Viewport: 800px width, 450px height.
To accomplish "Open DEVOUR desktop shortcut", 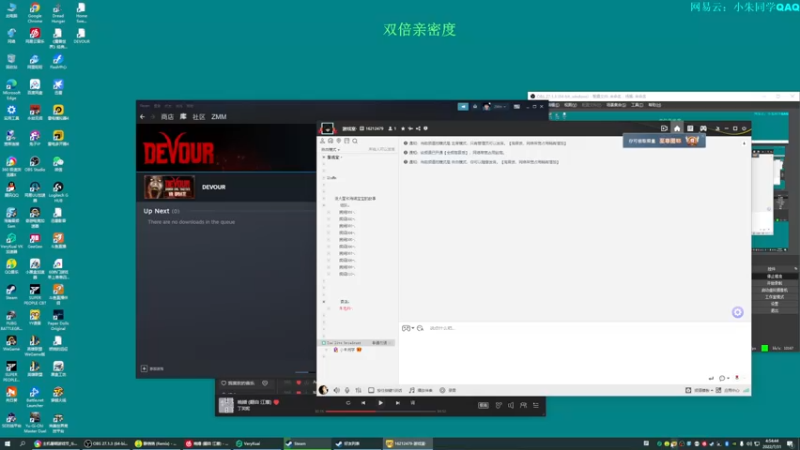I will (81, 35).
